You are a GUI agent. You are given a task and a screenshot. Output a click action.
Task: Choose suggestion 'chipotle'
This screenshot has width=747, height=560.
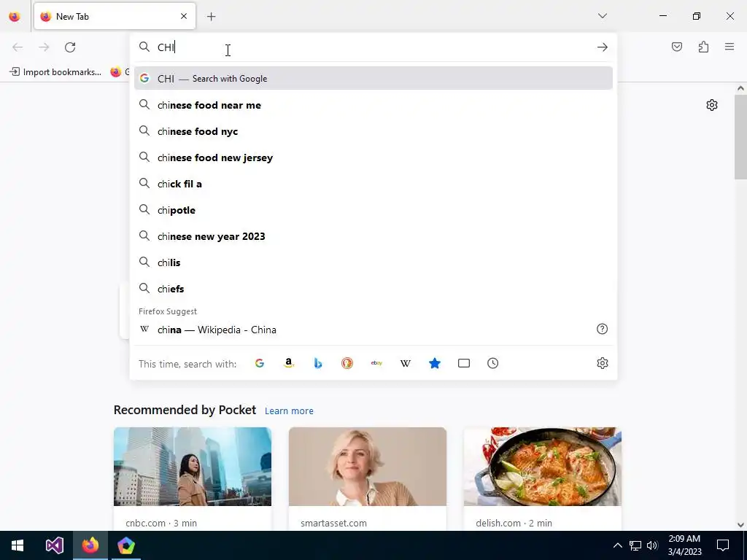(x=373, y=210)
